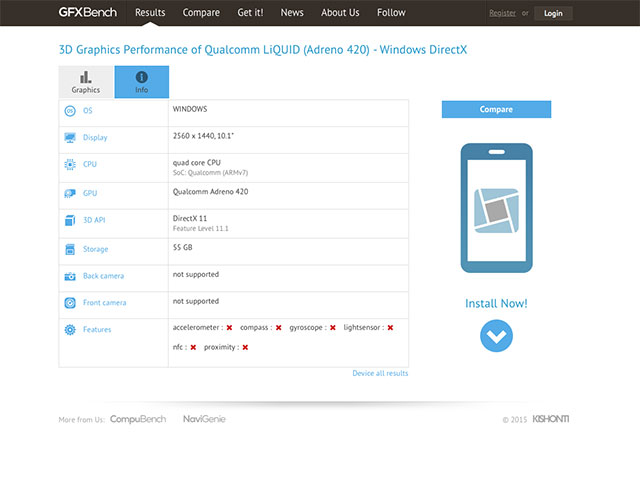Image resolution: width=640 pixels, height=480 pixels.
Task: Click 'Qualcomm Adreno 420' text
Action: (210, 192)
